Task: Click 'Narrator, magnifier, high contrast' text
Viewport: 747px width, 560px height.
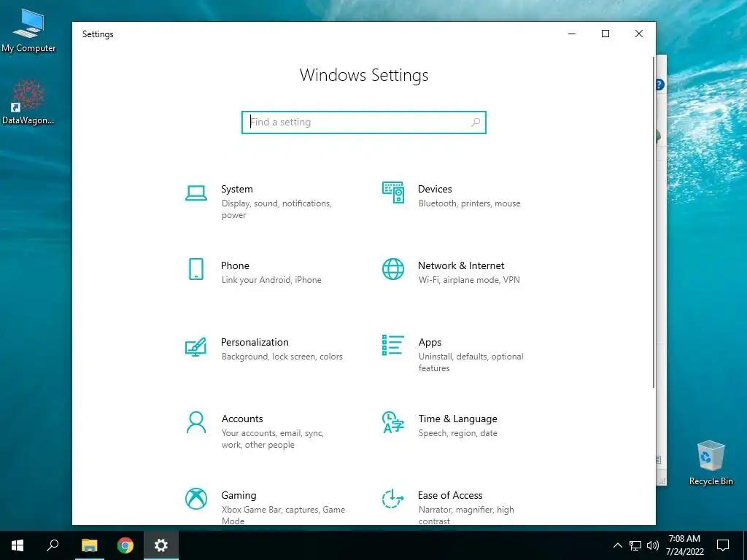Action: [466, 516]
